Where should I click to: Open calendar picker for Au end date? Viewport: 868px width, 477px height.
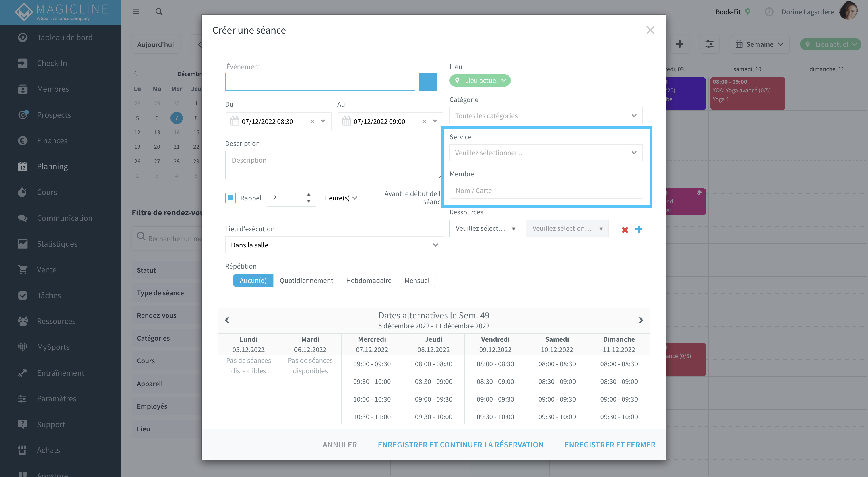pos(346,121)
